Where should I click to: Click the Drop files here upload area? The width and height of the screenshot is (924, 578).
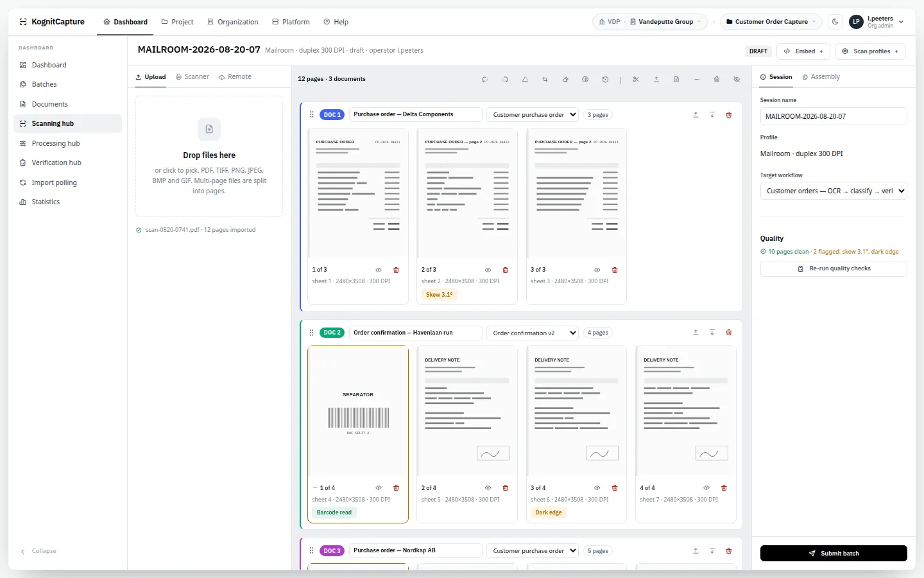[209, 157]
